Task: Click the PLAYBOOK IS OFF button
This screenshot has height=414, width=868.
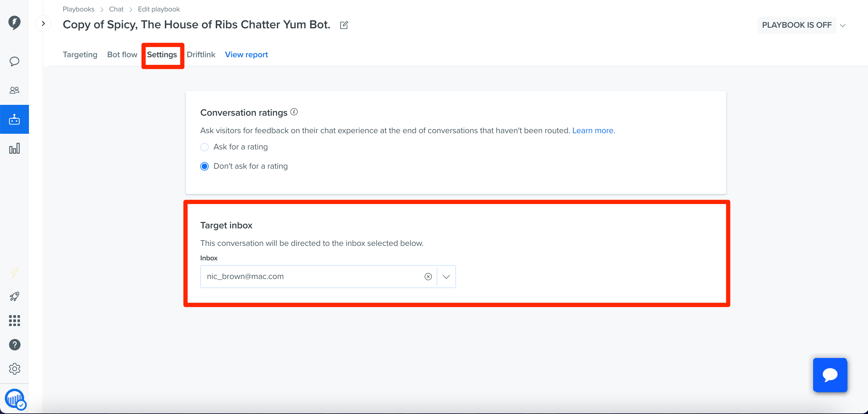Action: (797, 25)
